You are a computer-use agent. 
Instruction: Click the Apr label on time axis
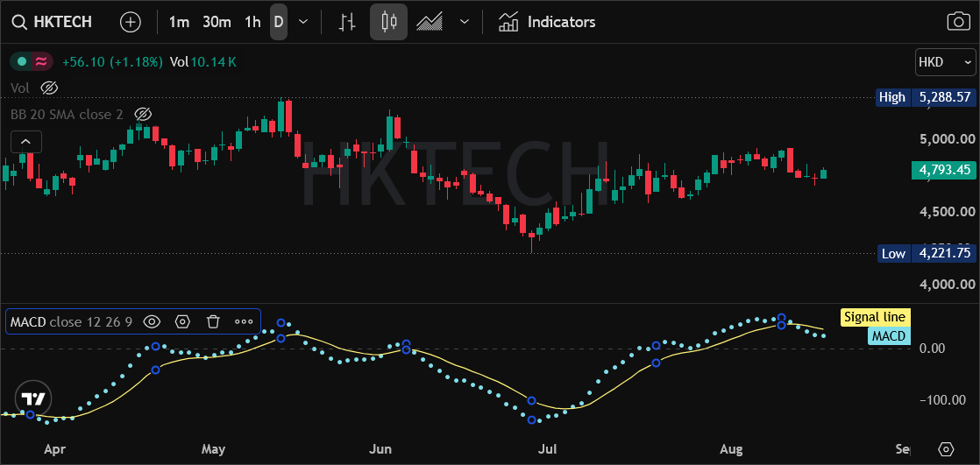[55, 448]
